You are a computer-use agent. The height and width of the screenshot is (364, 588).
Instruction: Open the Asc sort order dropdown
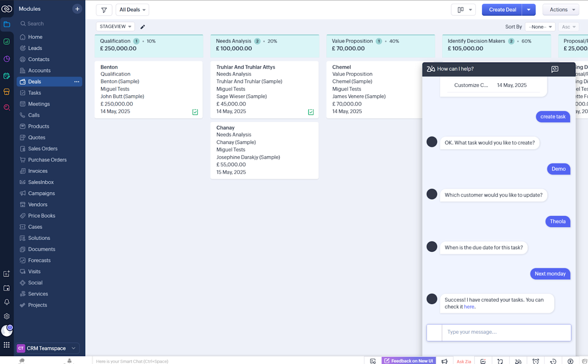tap(569, 27)
